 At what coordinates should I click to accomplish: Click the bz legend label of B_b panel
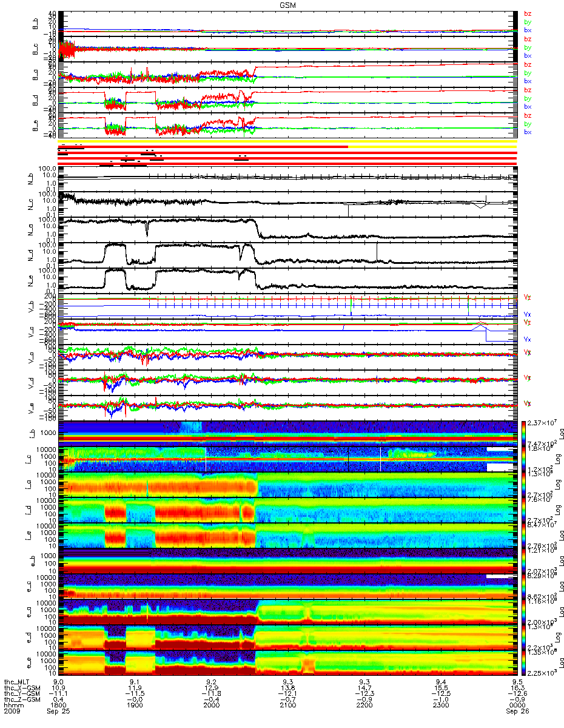click(x=528, y=14)
